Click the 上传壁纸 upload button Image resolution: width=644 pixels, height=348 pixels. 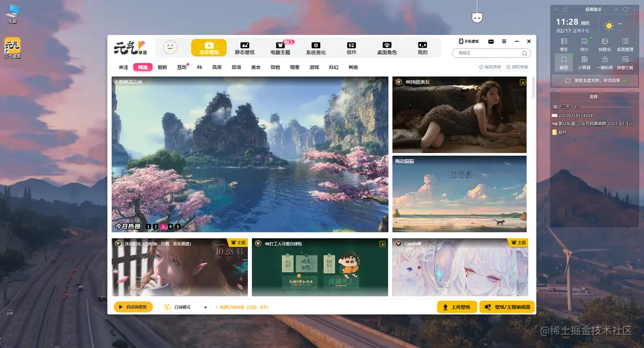click(457, 307)
